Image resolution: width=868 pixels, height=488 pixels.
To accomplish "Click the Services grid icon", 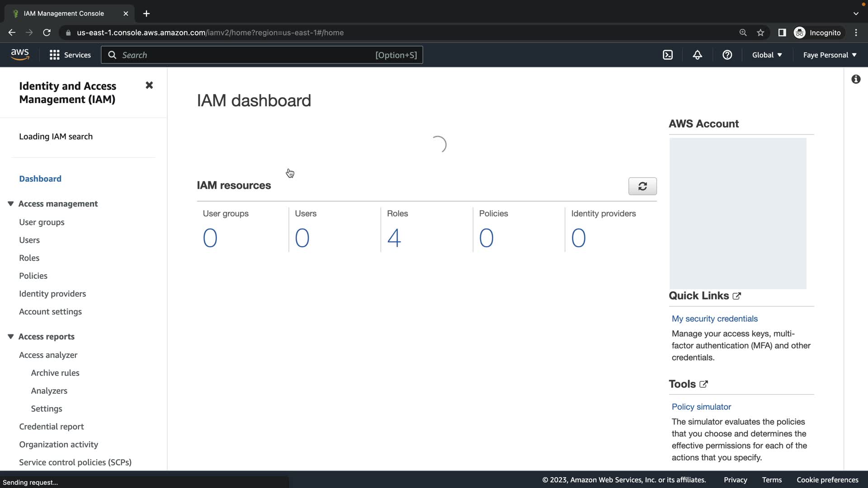I will (x=55, y=55).
